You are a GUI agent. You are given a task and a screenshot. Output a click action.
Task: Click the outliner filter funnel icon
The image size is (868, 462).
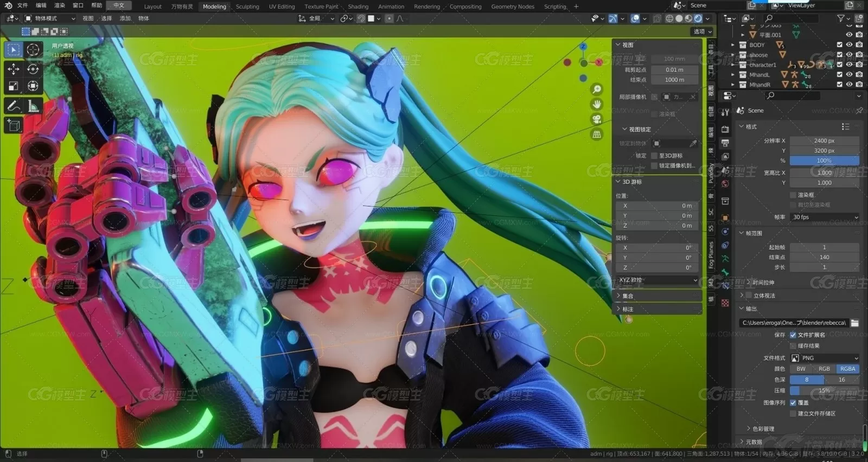(x=840, y=18)
